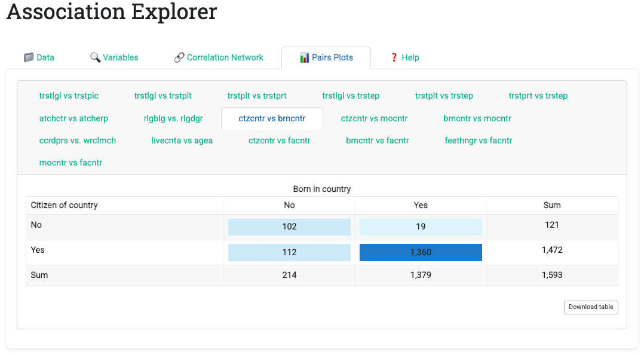Select the mocntr vs facntr pair

[x=70, y=163]
